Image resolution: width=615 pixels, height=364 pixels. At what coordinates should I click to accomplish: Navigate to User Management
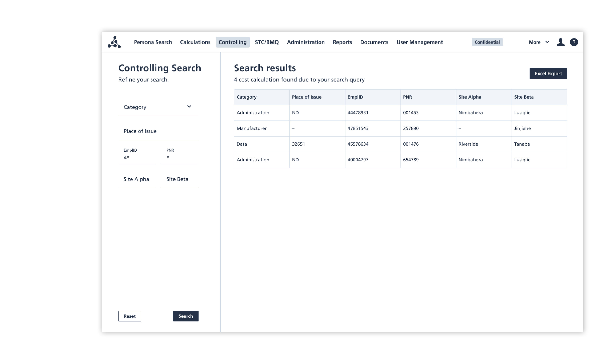coord(420,42)
